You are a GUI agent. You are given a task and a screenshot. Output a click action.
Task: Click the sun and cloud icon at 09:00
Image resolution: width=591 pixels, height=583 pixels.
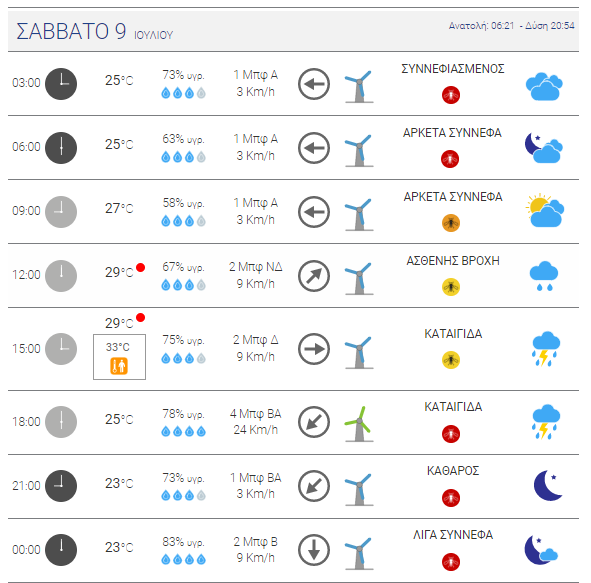[545, 210]
